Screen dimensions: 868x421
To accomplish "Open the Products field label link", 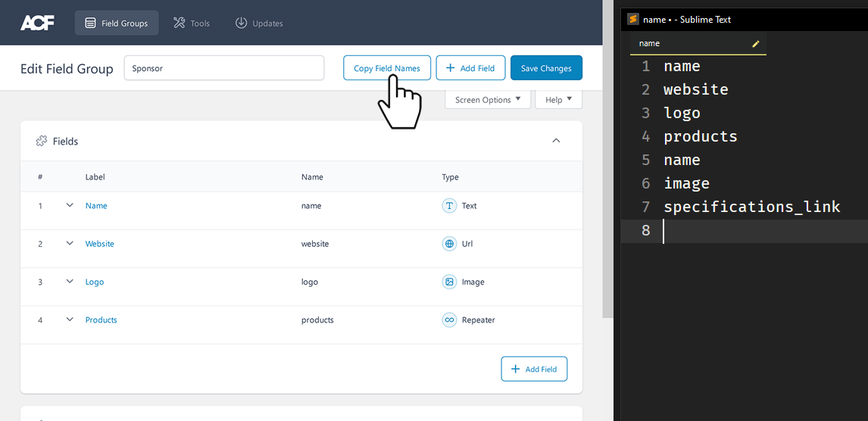I will click(101, 320).
